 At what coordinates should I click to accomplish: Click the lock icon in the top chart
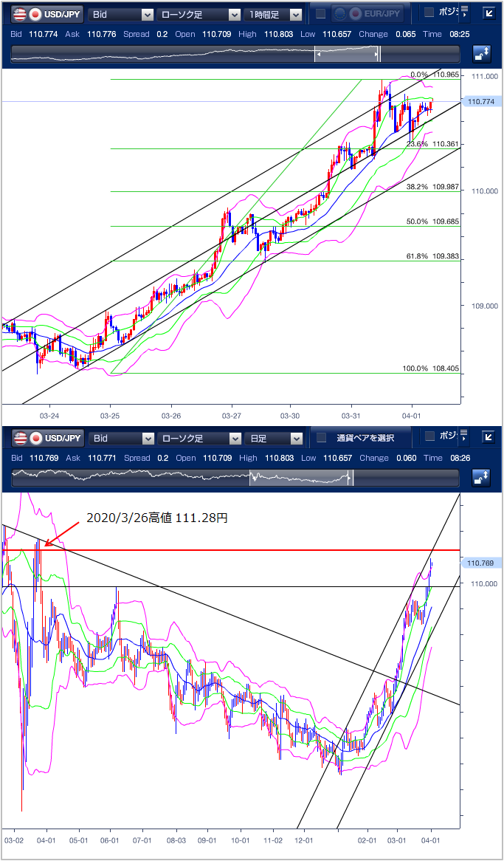482,53
